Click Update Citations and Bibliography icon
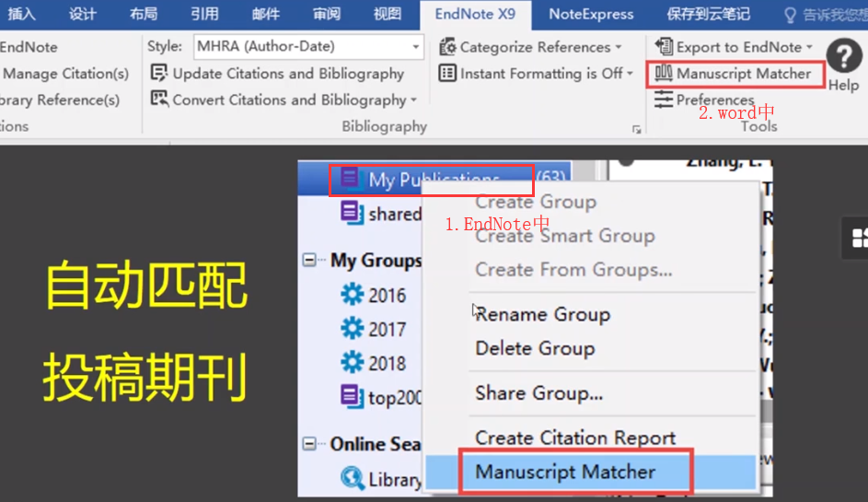Screen dimensions: 868x502 (x=159, y=73)
